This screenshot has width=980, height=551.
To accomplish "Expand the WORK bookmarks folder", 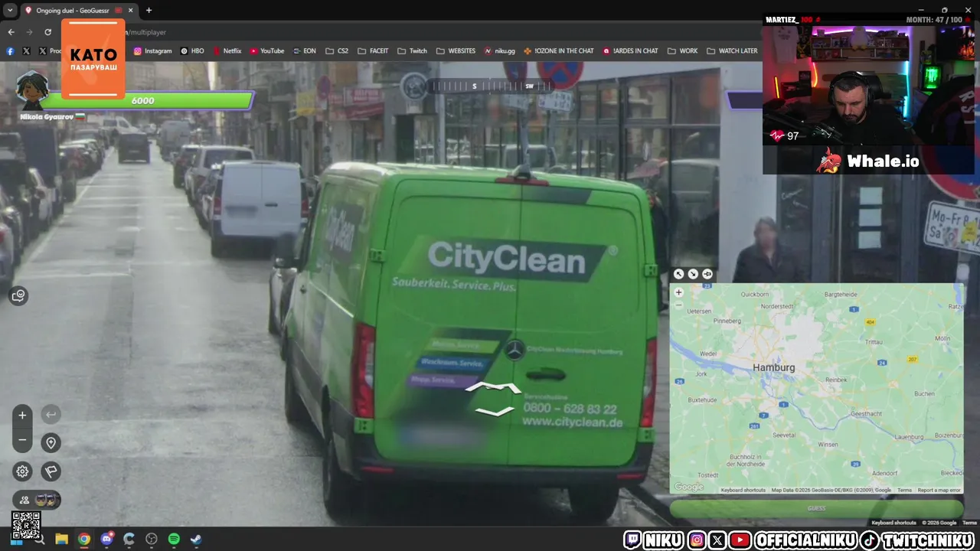I will tap(682, 51).
